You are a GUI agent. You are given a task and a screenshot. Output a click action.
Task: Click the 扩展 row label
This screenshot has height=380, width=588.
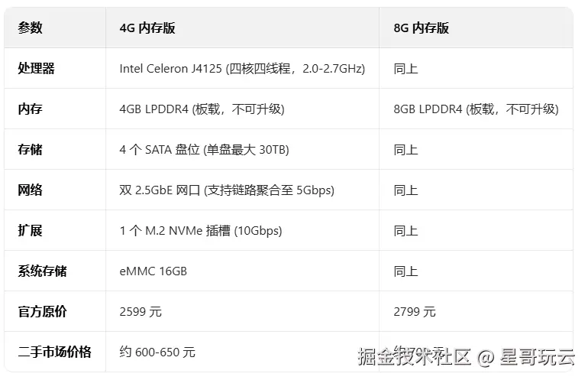[x=30, y=231]
